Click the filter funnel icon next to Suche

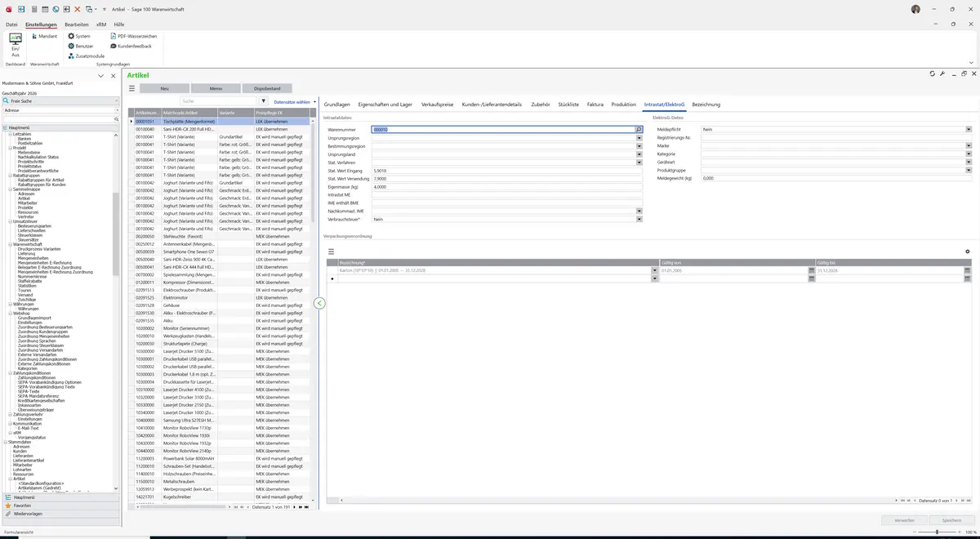(263, 101)
